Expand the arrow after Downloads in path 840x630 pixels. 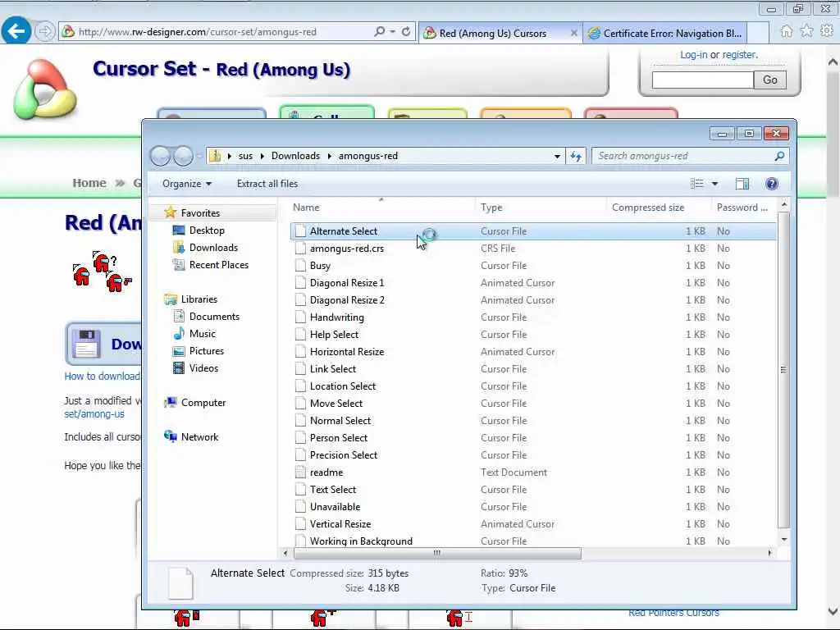329,156
